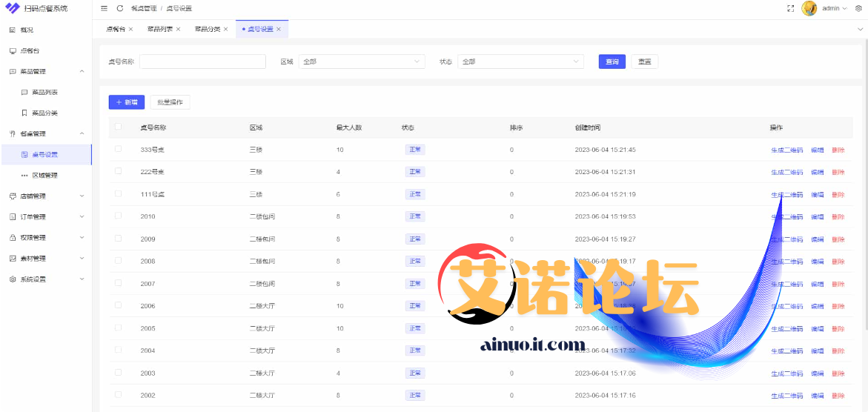Screen dimensions: 868x412
Task: Click the 批量操作 button
Action: (170, 102)
